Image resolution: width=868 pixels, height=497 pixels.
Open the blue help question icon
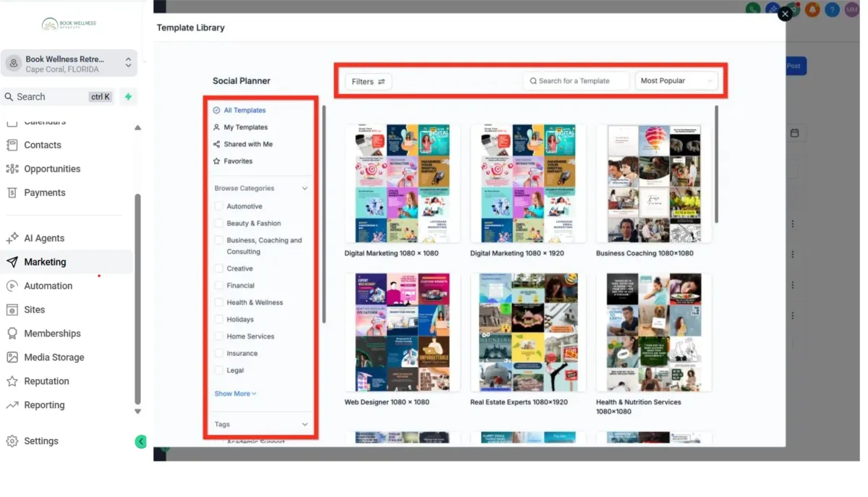[833, 9]
